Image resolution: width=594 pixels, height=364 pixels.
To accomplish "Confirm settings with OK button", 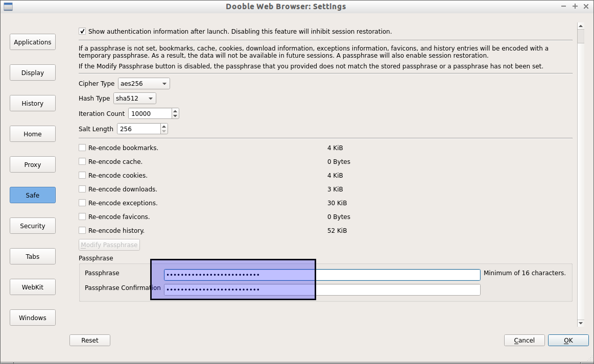I will (x=568, y=340).
